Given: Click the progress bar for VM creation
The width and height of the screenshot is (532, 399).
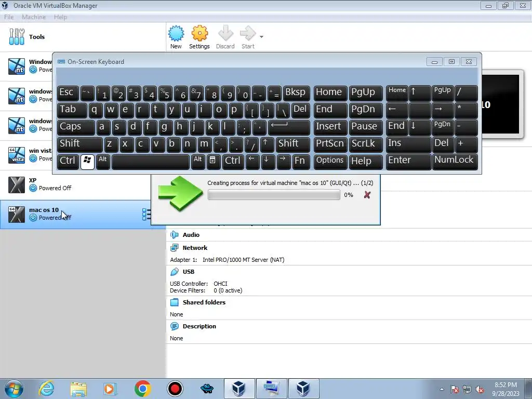Looking at the screenshot, I should [274, 195].
